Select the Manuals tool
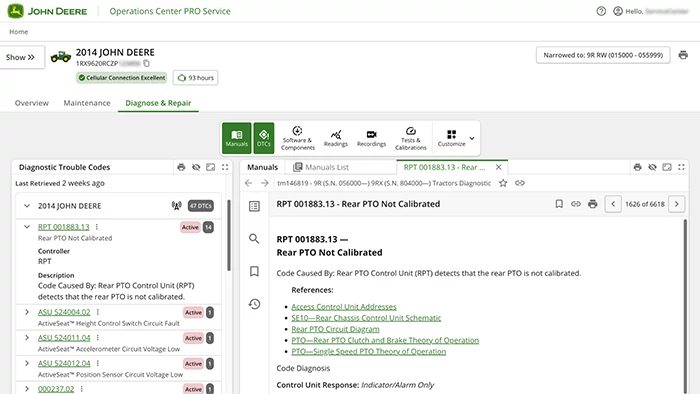The width and height of the screenshot is (700, 394). tap(237, 138)
